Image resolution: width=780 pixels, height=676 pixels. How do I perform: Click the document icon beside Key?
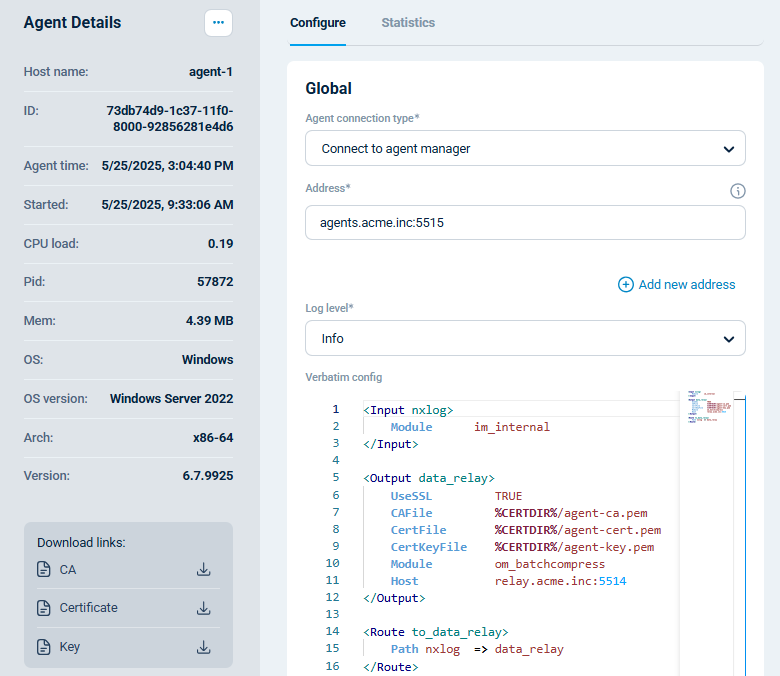coord(43,647)
